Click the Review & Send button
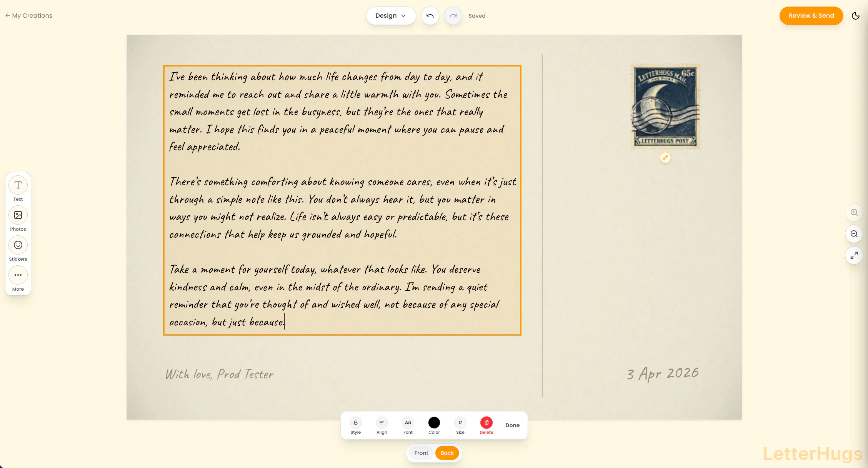The height and width of the screenshot is (468, 868). click(811, 16)
